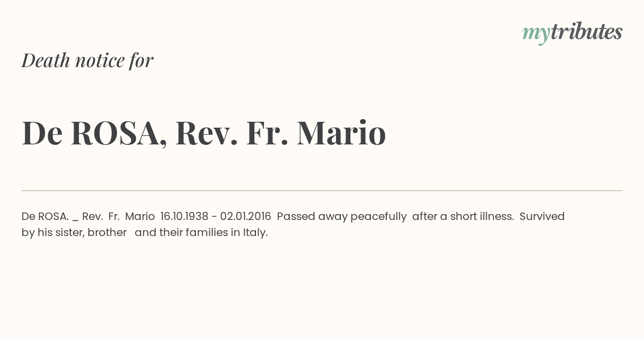
Task: Click the mytributes logo
Action: point(572,33)
